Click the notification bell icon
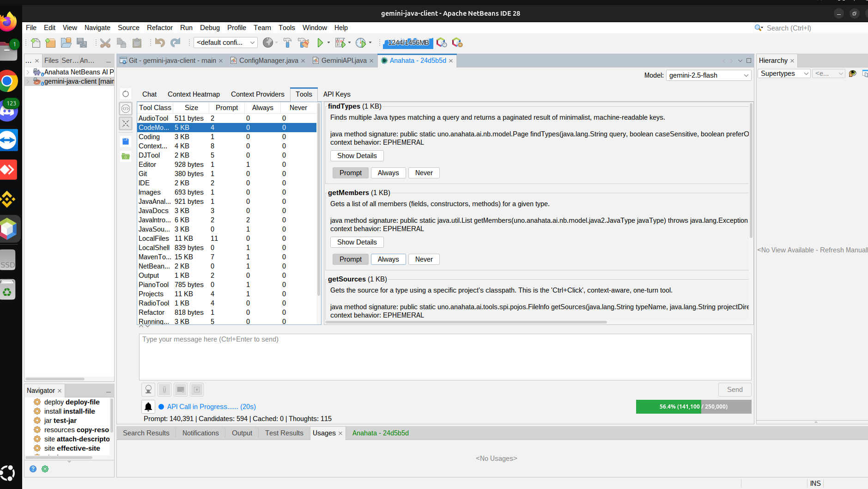 [148, 407]
